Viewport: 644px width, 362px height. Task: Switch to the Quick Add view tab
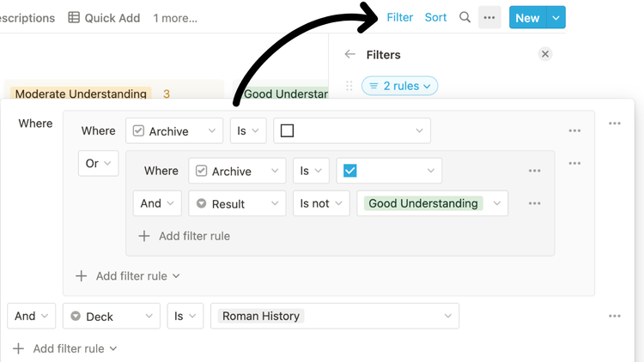104,17
